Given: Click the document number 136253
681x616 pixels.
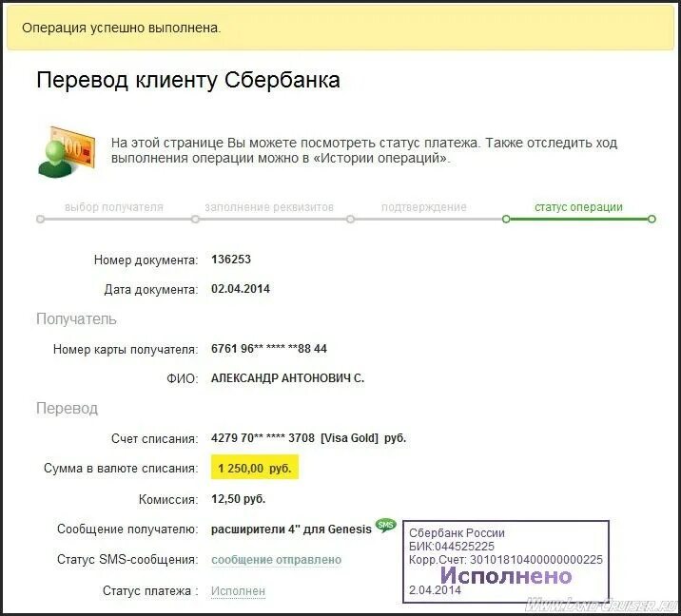Looking at the screenshot, I should click(231, 260).
